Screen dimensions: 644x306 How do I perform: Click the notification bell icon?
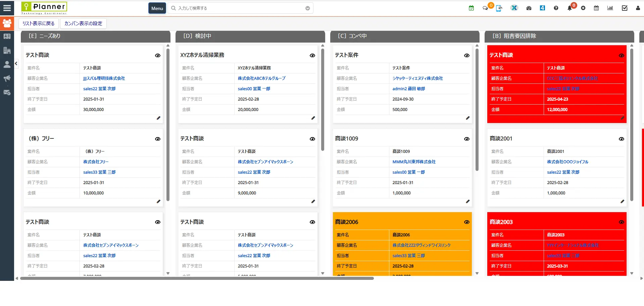point(569,8)
